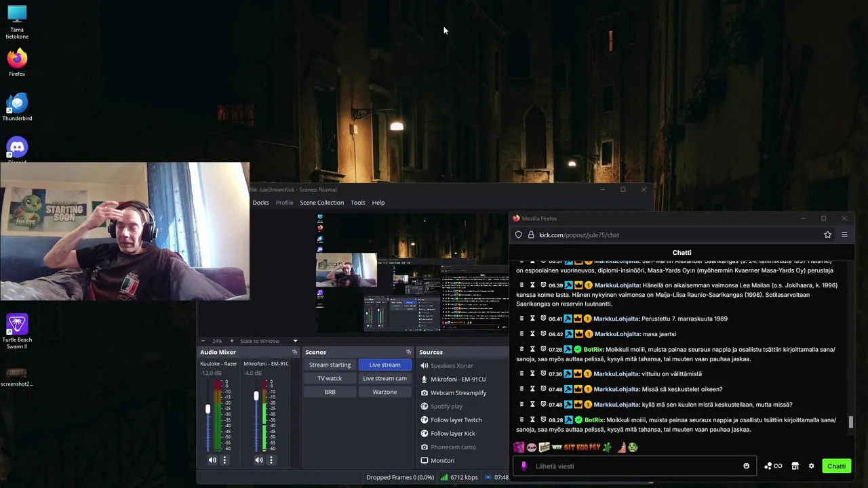
Task: Open the Scene Collection menu
Action: tap(321, 203)
